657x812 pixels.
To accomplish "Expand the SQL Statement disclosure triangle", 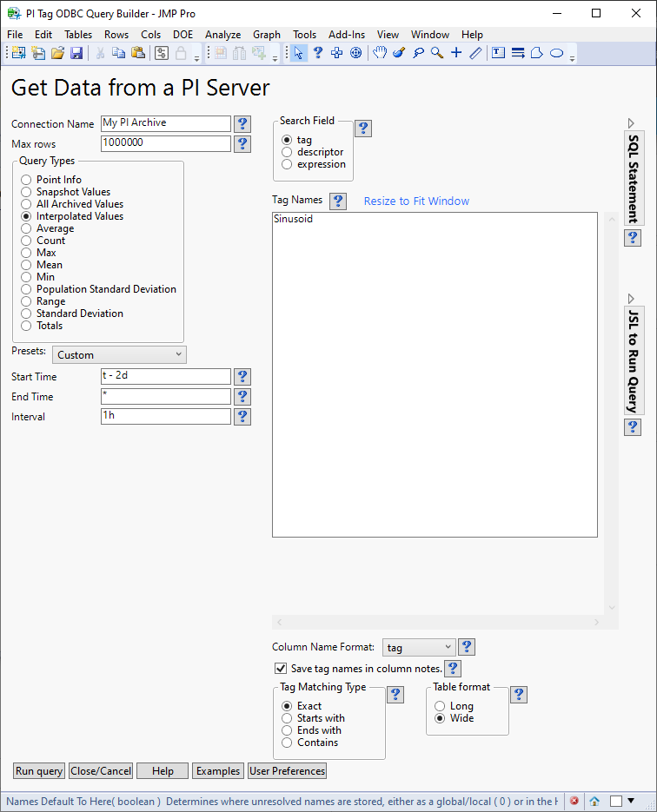I will [x=631, y=123].
